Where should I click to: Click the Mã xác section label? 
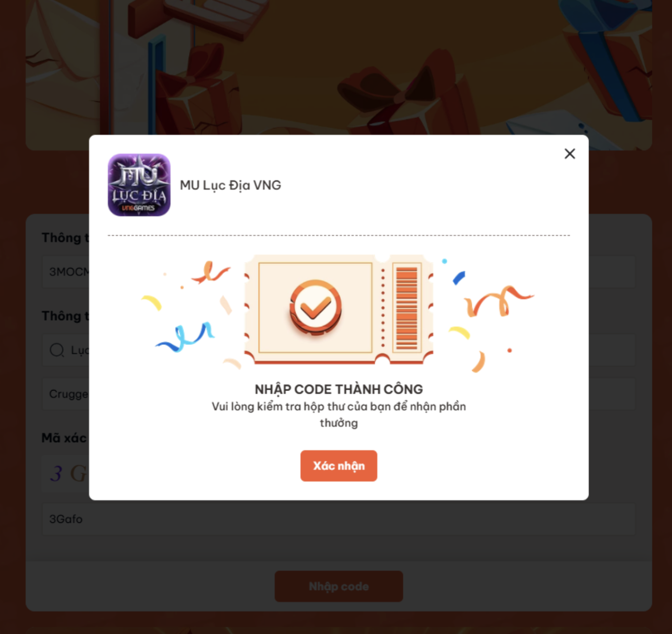pos(64,437)
